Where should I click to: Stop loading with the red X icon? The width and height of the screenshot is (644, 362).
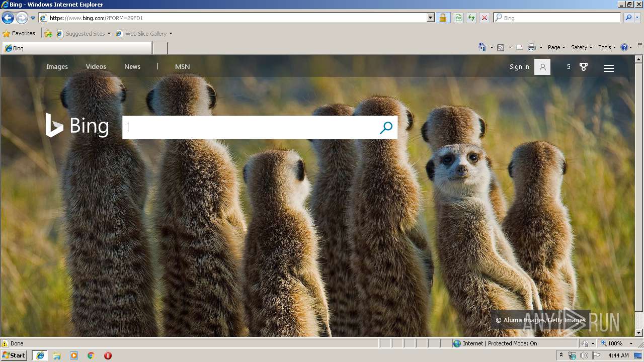coord(485,18)
